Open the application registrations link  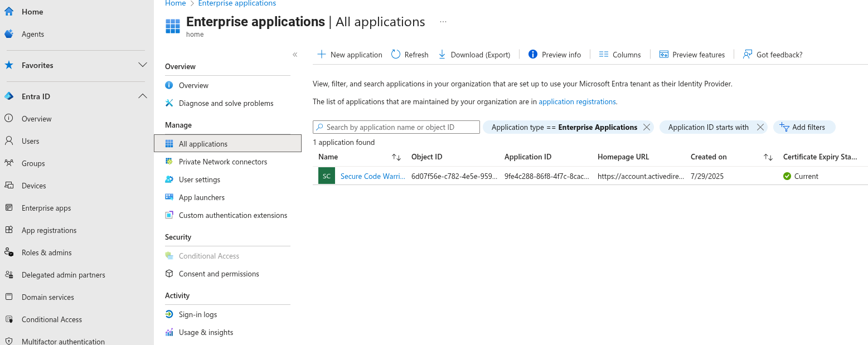pos(577,102)
